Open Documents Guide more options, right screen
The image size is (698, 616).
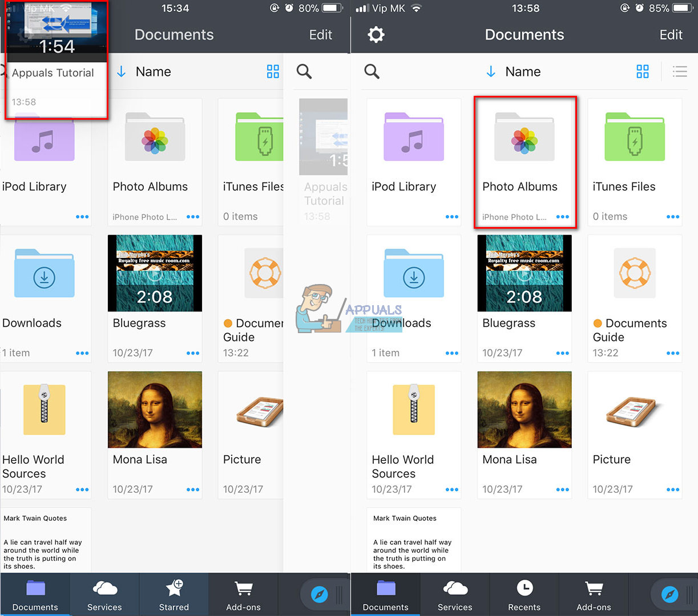[673, 353]
